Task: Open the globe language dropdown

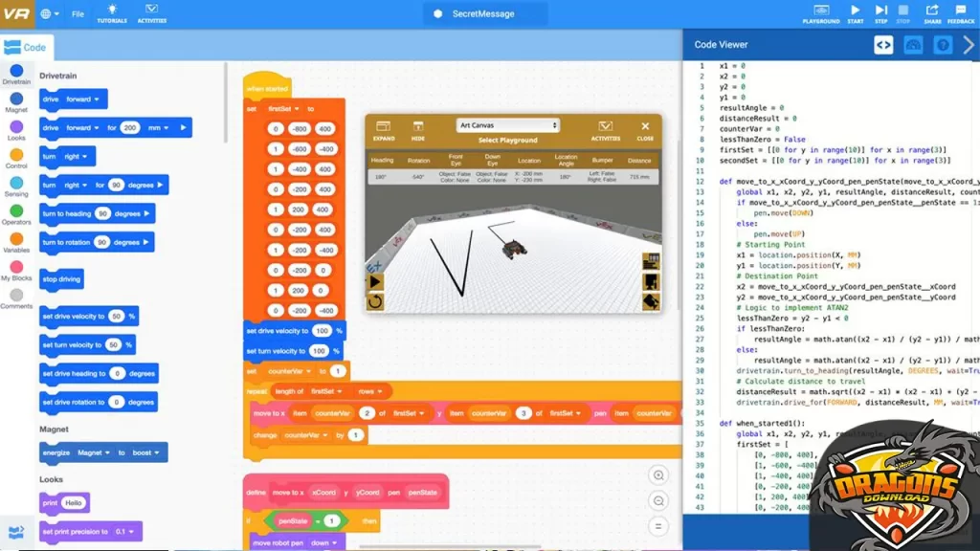Action: point(50,14)
